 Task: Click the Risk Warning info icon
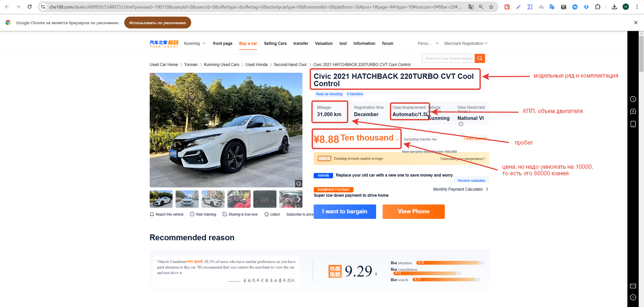[192, 214]
